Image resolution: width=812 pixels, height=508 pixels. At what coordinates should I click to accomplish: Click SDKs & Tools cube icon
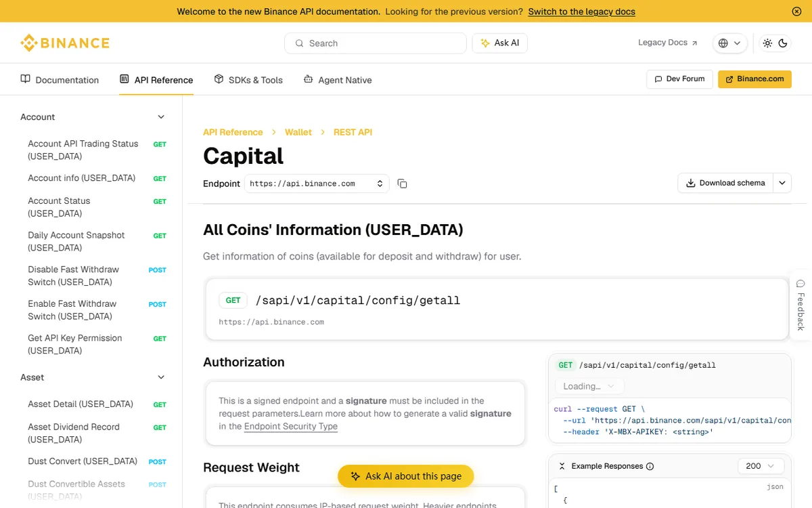coord(219,79)
